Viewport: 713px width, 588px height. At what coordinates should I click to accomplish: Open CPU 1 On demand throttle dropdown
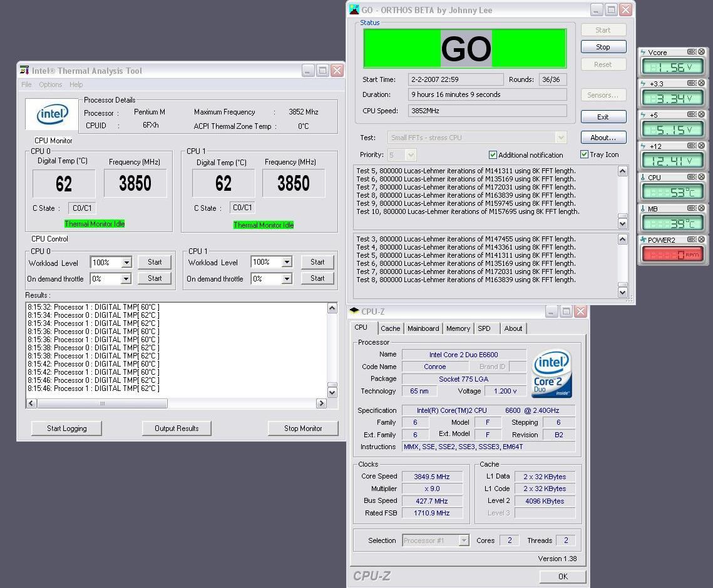point(287,278)
